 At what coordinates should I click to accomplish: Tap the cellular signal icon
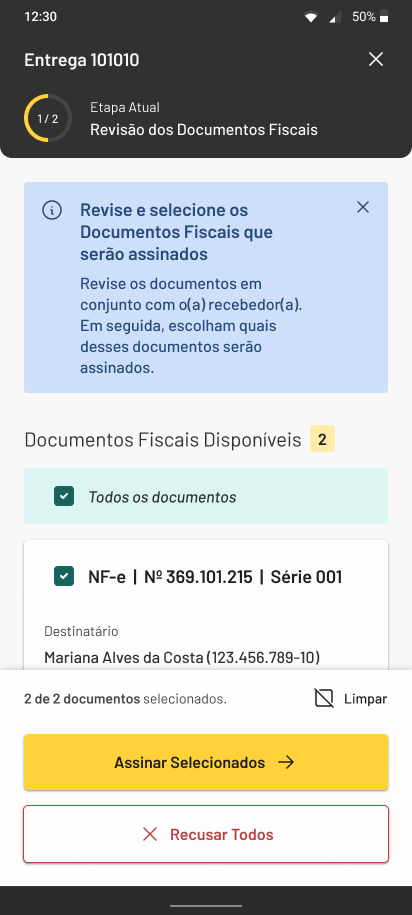pos(335,18)
